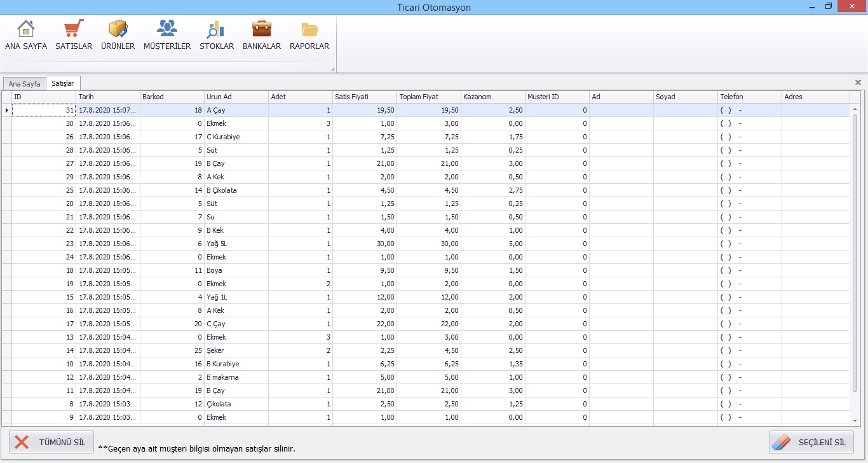Sort by Kazancım column header

[492, 97]
